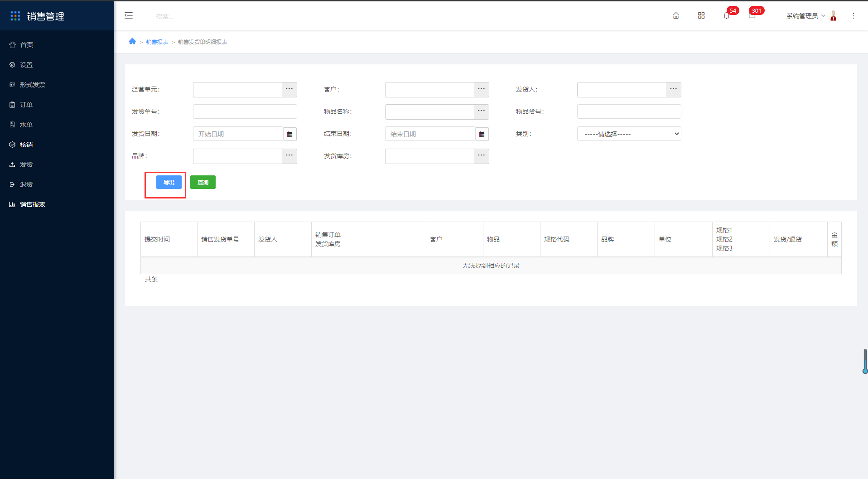Click the 发货库房 input field
Image resolution: width=868 pixels, height=479 pixels.
tap(430, 156)
